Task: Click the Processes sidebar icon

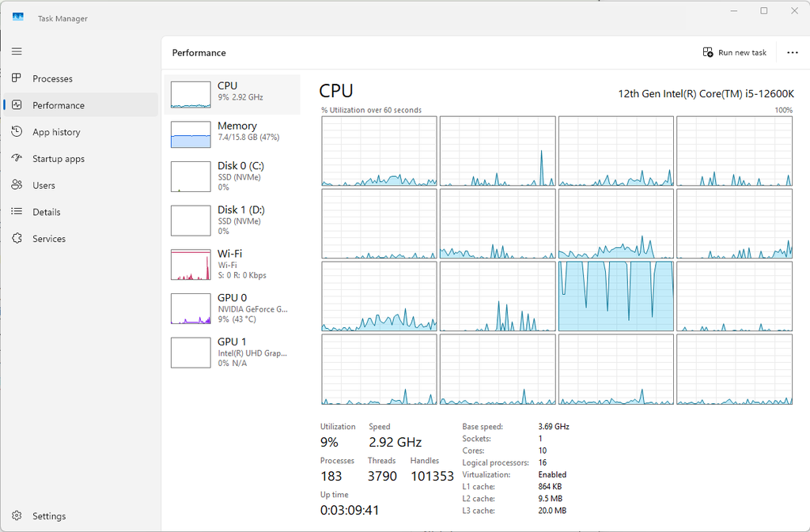Action: (x=17, y=78)
